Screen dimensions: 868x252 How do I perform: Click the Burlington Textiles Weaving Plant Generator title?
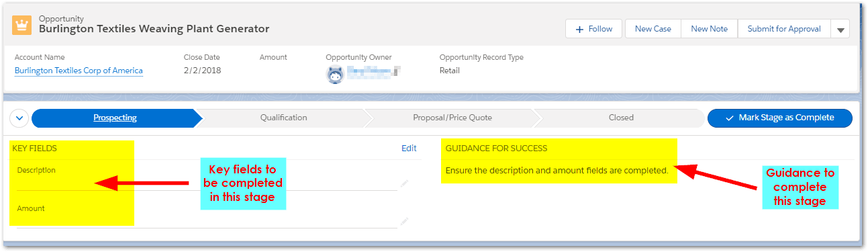tap(154, 29)
